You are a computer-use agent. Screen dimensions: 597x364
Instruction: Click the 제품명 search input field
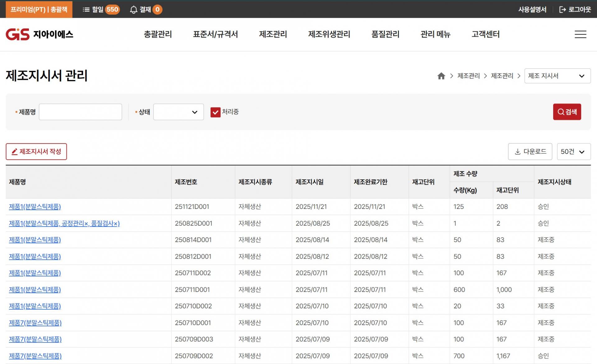point(80,112)
